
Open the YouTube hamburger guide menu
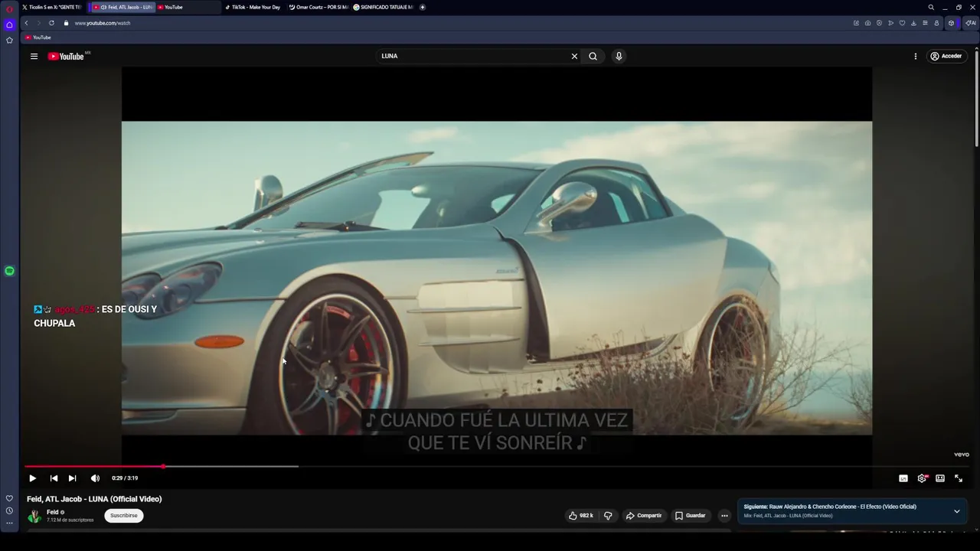34,56
